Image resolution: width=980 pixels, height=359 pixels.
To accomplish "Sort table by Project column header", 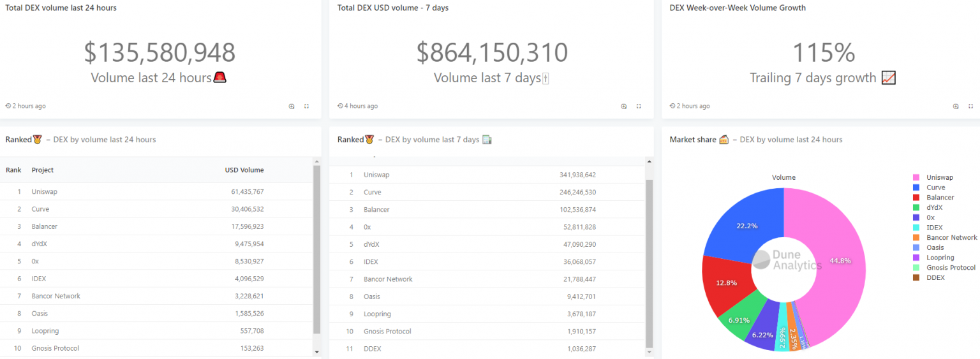I will [43, 170].
